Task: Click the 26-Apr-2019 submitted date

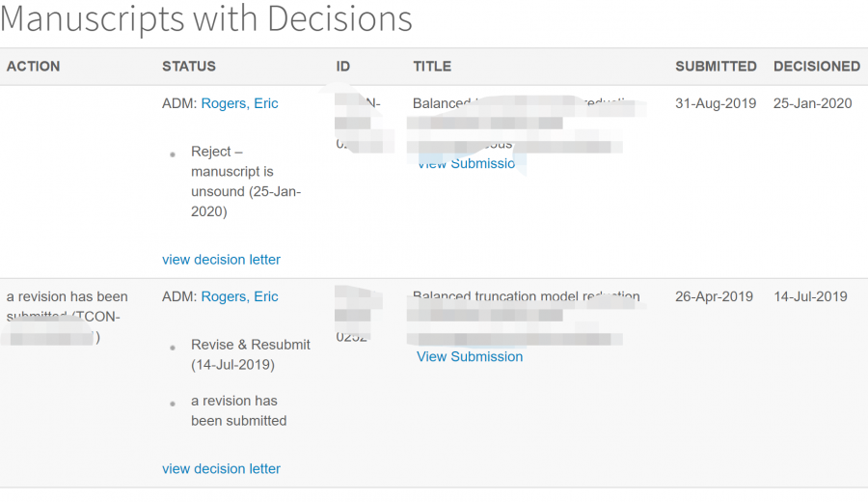Action: 714,296
